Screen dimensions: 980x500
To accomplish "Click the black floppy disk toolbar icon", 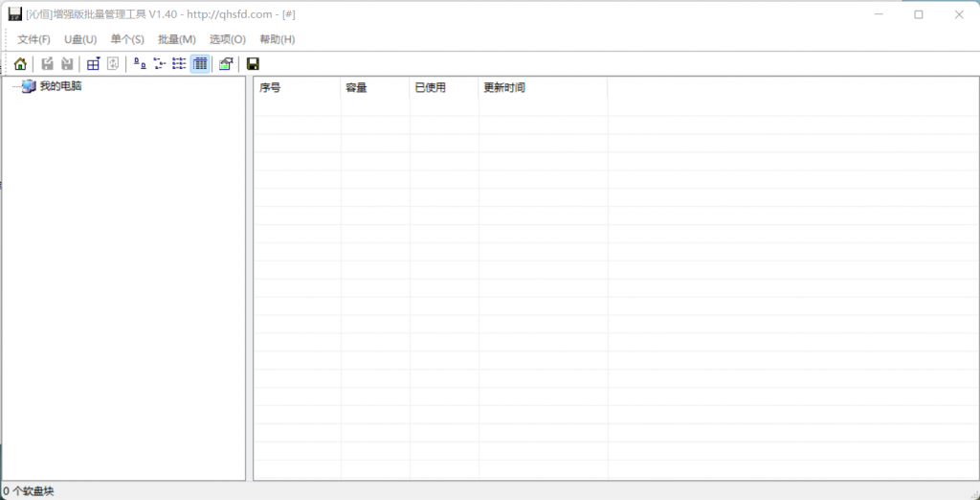I will [x=253, y=64].
